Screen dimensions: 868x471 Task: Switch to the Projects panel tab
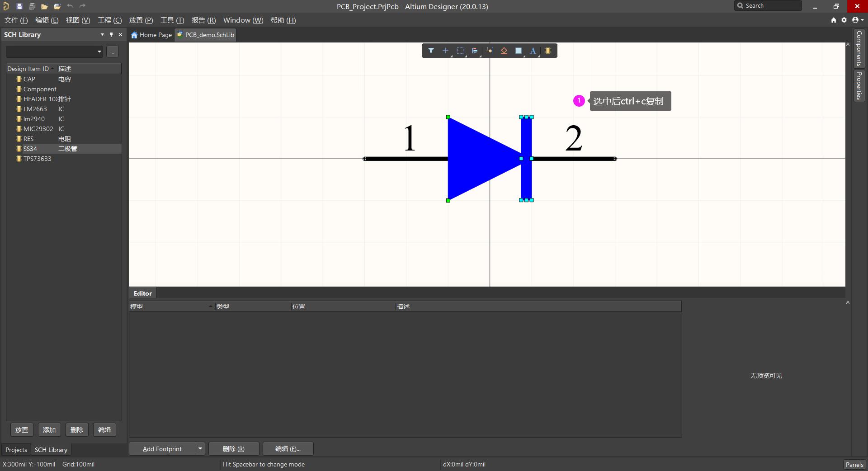[16, 450]
